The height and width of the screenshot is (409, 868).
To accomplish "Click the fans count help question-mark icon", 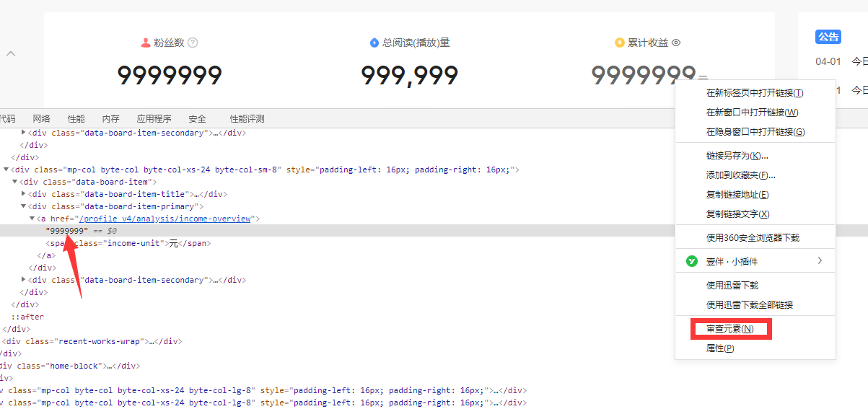I will pos(193,43).
